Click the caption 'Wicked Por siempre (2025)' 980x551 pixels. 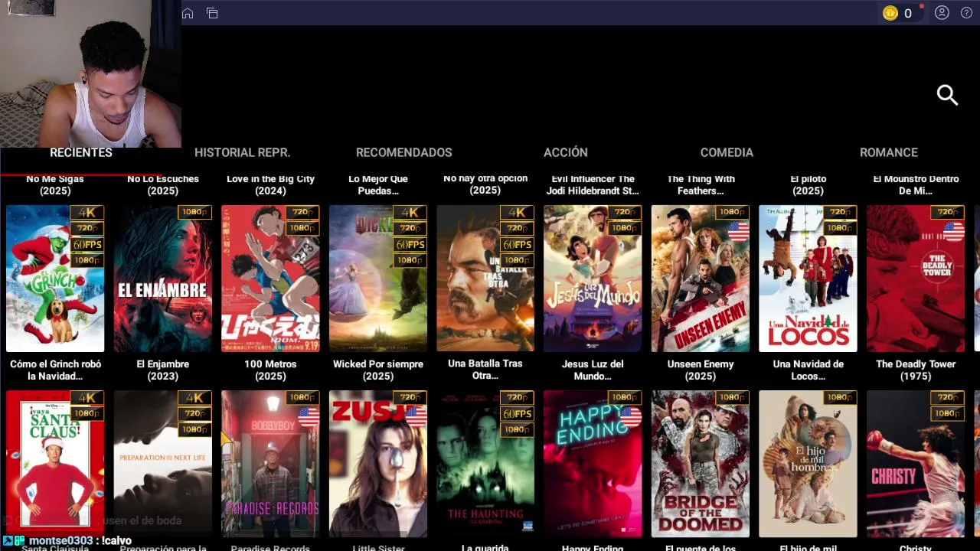tap(378, 370)
